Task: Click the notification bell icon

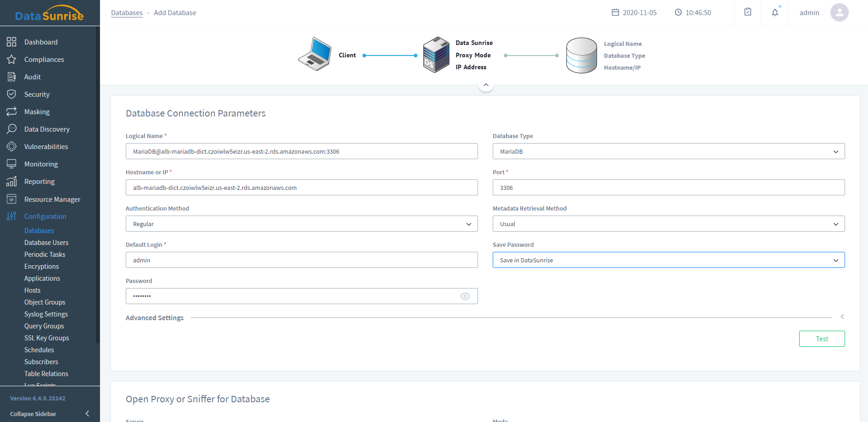Action: coord(775,13)
